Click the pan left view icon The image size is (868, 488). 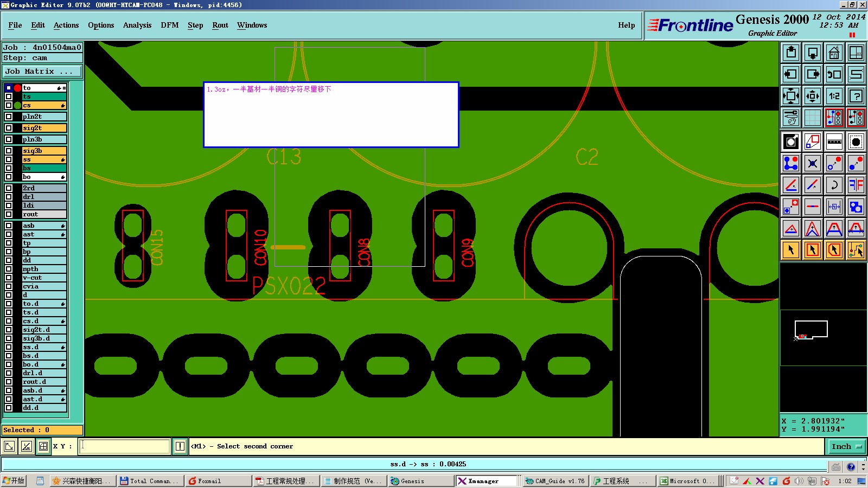(791, 74)
